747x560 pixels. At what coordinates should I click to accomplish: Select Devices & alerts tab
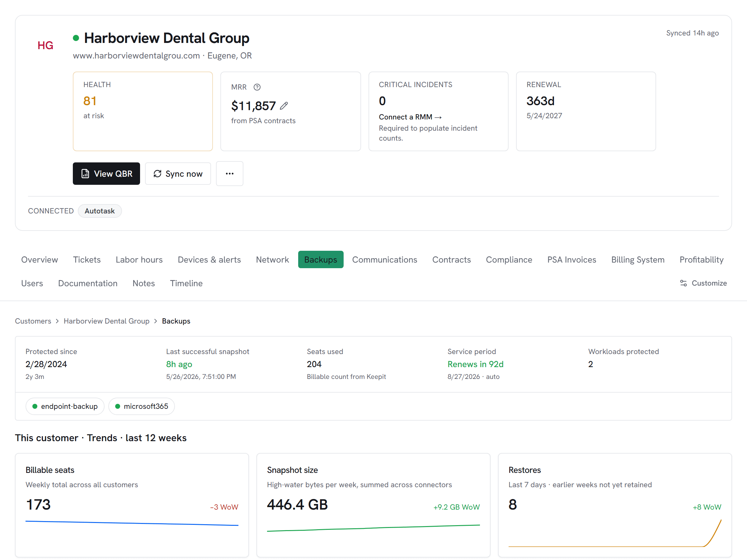(209, 259)
